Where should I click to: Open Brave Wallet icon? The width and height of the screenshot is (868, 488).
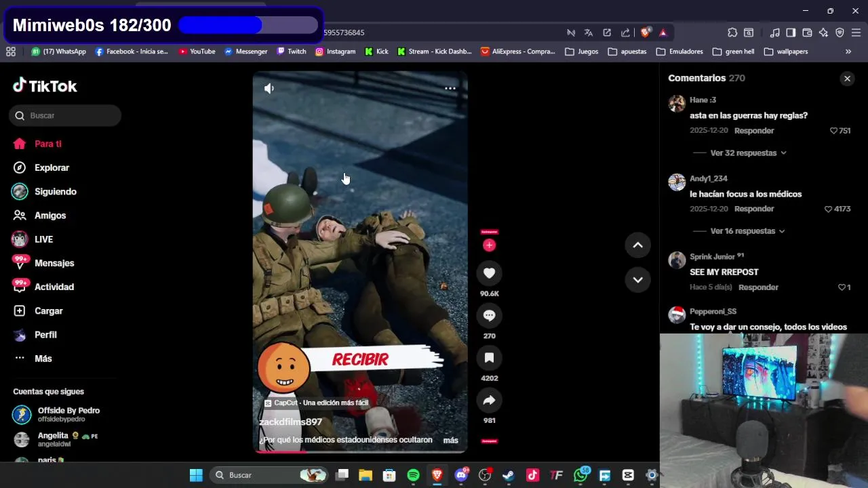[807, 33]
